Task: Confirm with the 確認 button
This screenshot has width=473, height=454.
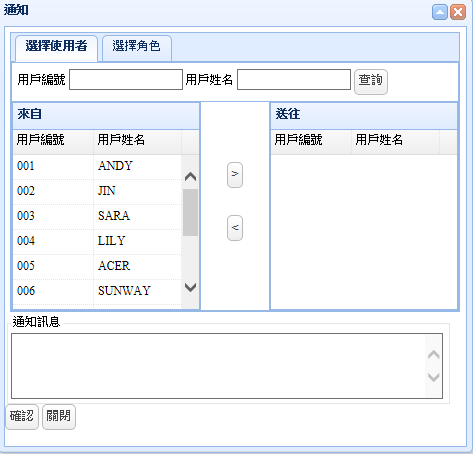Action: coord(22,417)
